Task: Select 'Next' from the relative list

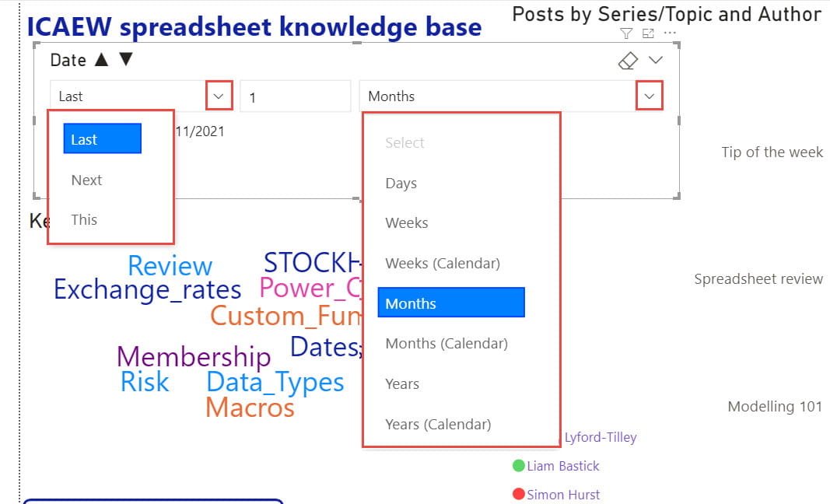Action: click(86, 180)
